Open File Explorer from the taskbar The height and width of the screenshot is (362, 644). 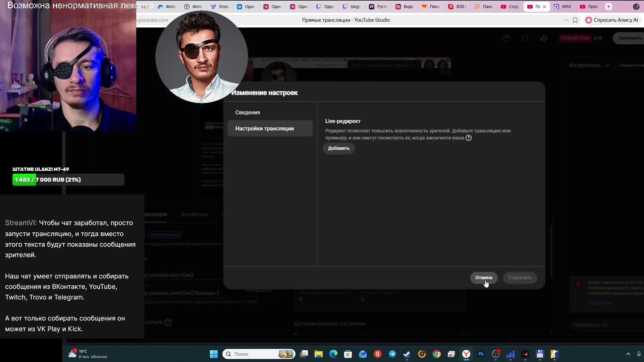coord(318,354)
